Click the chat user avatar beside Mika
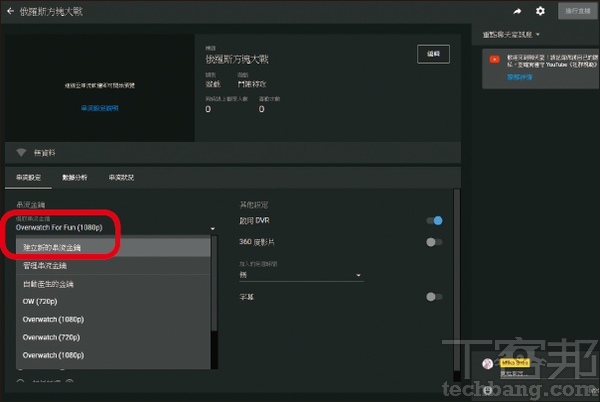The image size is (600, 402). [x=488, y=364]
